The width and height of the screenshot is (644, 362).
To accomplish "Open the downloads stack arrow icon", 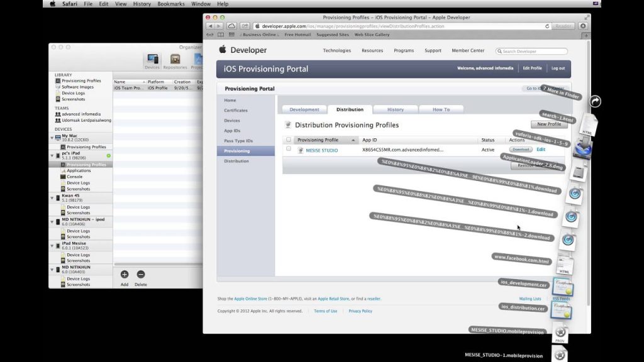I will pos(595,101).
